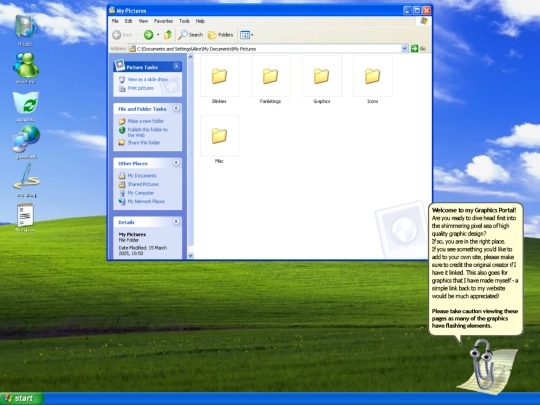Click the Make a new folder link
The width and height of the screenshot is (540, 405).
click(145, 121)
